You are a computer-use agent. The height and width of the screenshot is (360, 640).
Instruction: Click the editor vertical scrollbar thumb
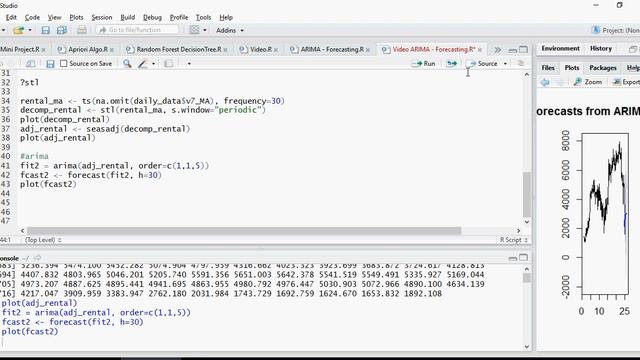click(527, 195)
